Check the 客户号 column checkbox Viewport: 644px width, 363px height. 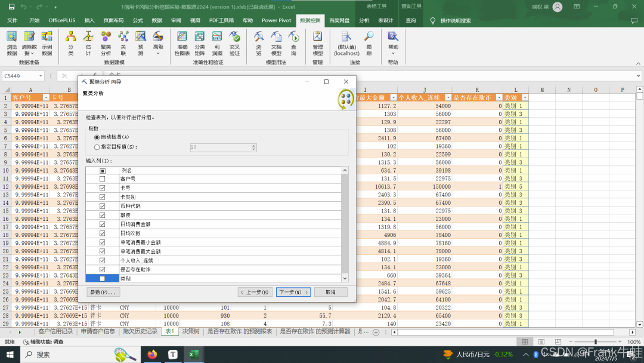pos(102,179)
